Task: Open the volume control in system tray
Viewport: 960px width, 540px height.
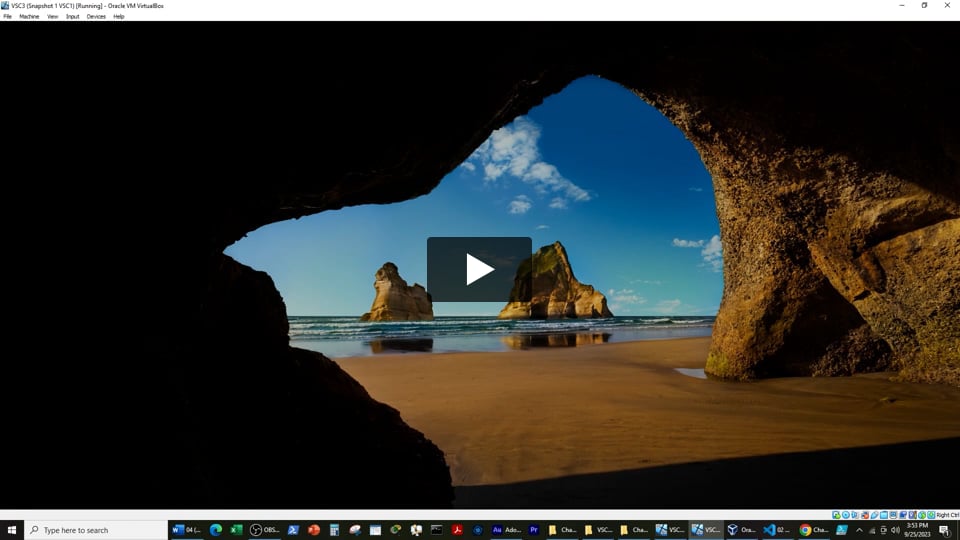Action: coord(895,530)
